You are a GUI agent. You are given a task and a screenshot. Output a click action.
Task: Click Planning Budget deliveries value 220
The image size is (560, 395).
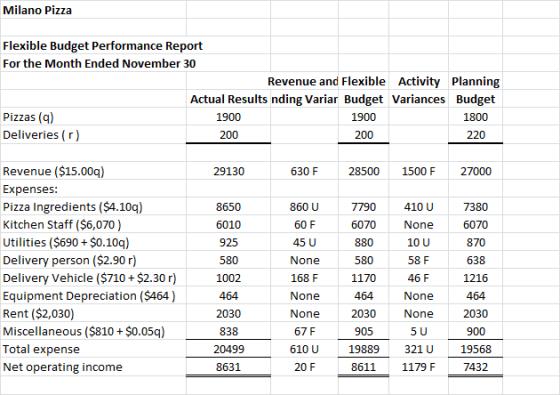click(x=475, y=135)
